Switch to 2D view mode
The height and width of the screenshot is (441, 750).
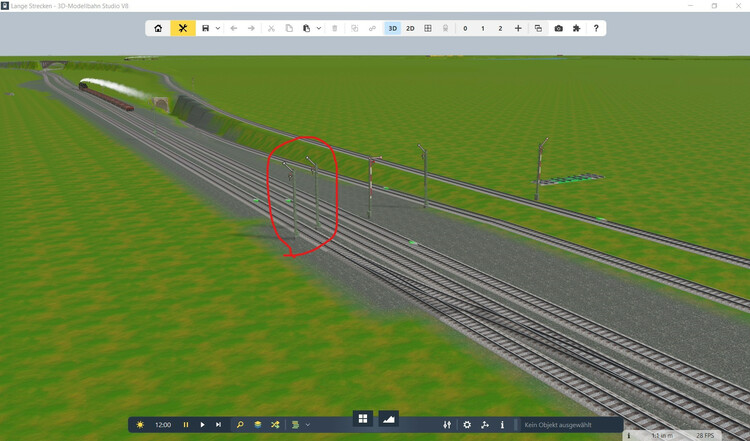[x=410, y=28]
